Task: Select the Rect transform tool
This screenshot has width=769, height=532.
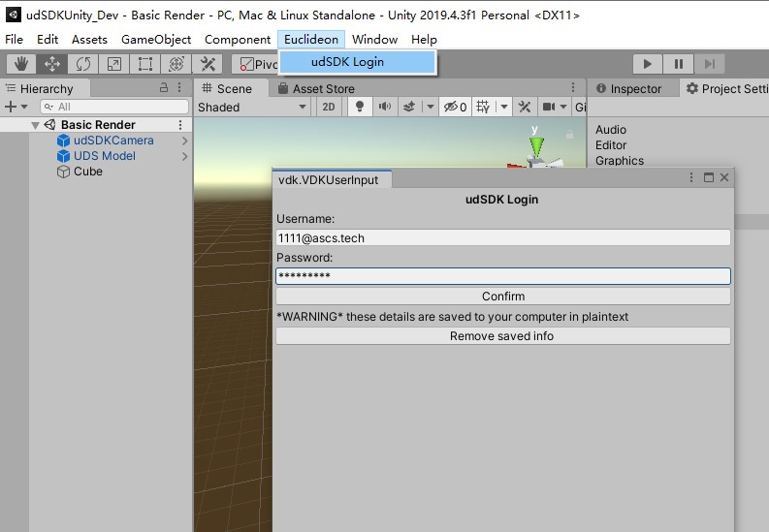Action: pos(145,64)
